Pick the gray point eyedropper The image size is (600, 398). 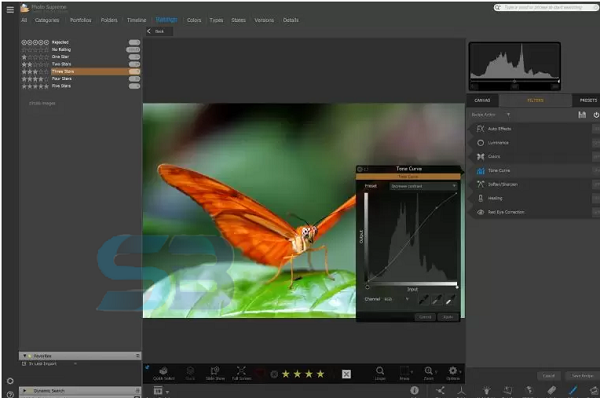pyautogui.click(x=437, y=300)
